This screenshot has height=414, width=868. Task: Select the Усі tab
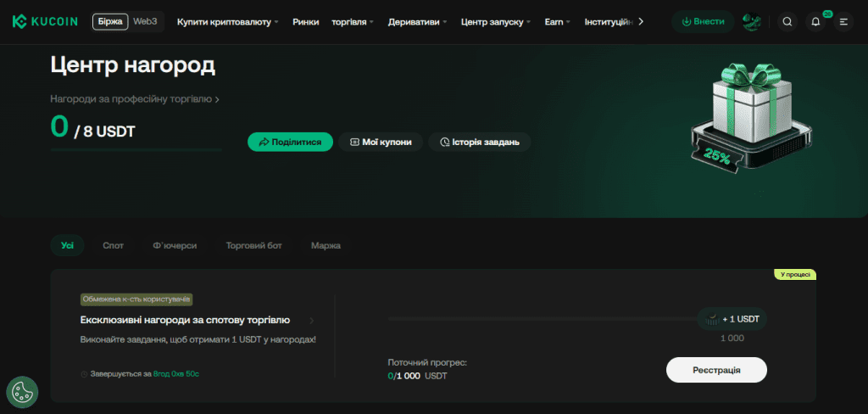click(67, 245)
